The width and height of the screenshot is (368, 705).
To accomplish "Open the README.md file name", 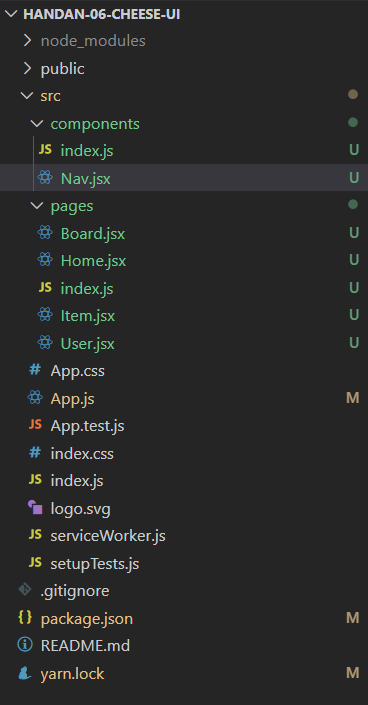I will (x=85, y=646).
